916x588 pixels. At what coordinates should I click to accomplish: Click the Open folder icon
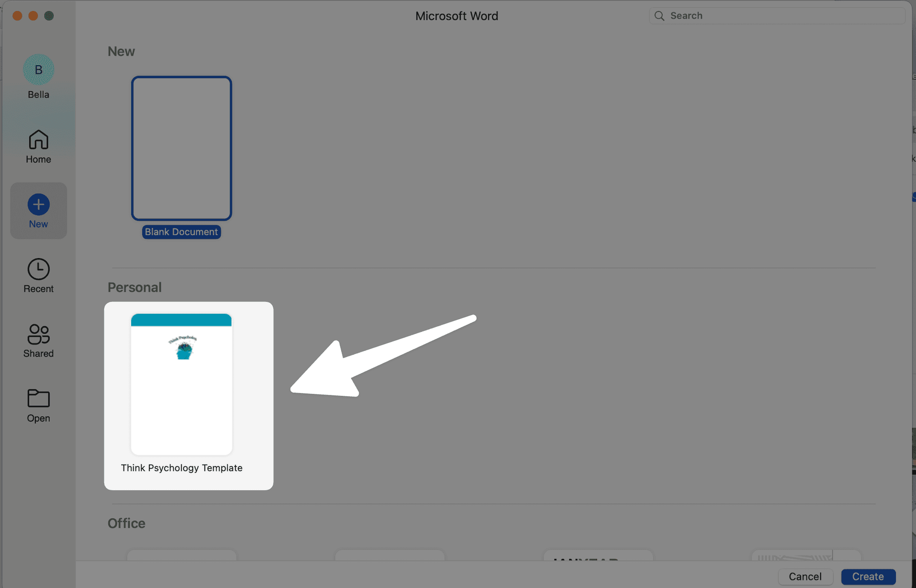(x=39, y=398)
